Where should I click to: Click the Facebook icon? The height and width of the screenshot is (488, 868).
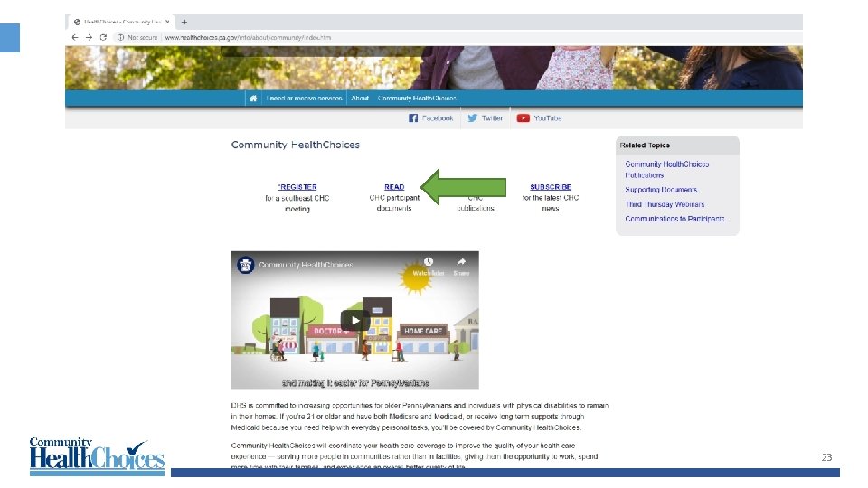[413, 117]
